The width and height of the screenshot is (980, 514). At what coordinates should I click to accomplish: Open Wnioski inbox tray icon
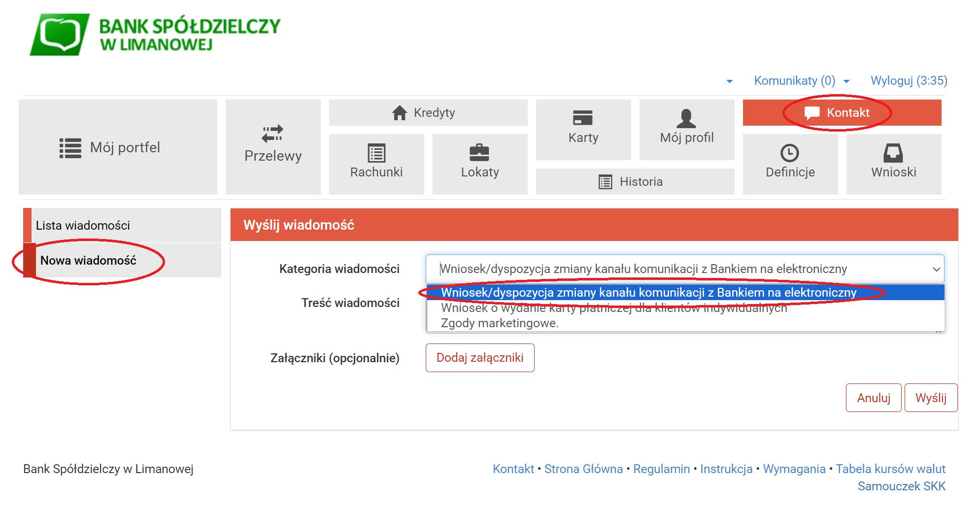coord(893,153)
